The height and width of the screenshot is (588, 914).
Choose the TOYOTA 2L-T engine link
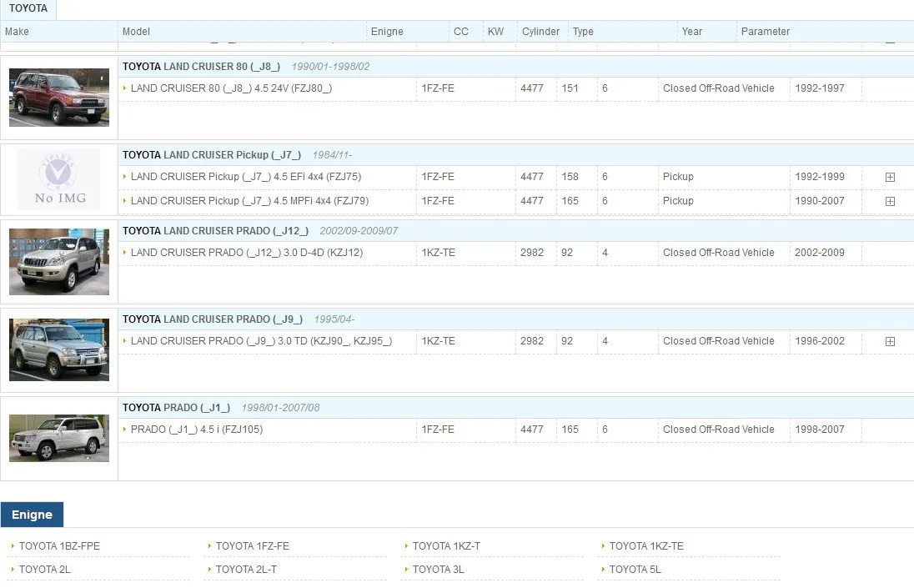tap(246, 570)
